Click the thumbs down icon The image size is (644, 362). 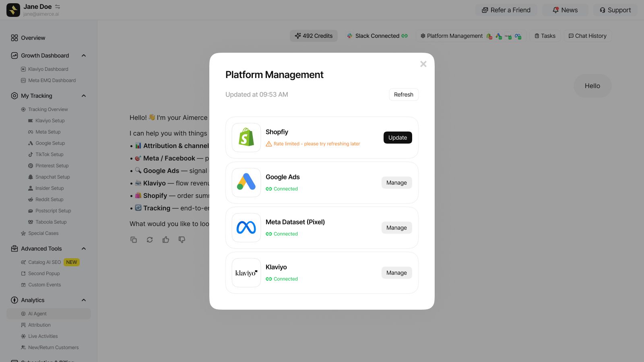tap(182, 240)
